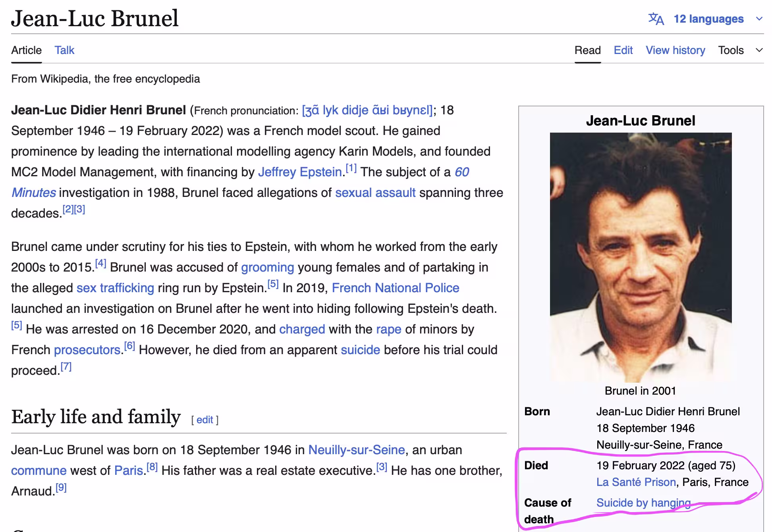The height and width of the screenshot is (532, 772).
Task: Click the La Santé Prison link
Action: tap(636, 482)
